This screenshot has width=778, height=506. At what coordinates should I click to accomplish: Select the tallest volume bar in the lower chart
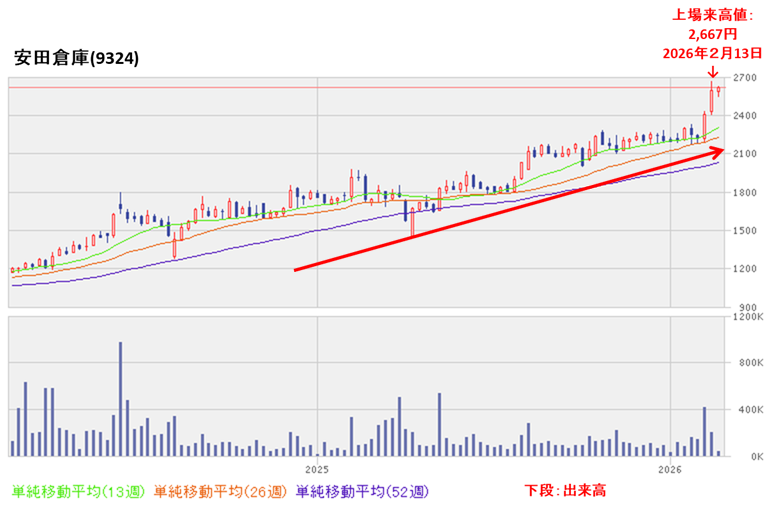[120, 398]
